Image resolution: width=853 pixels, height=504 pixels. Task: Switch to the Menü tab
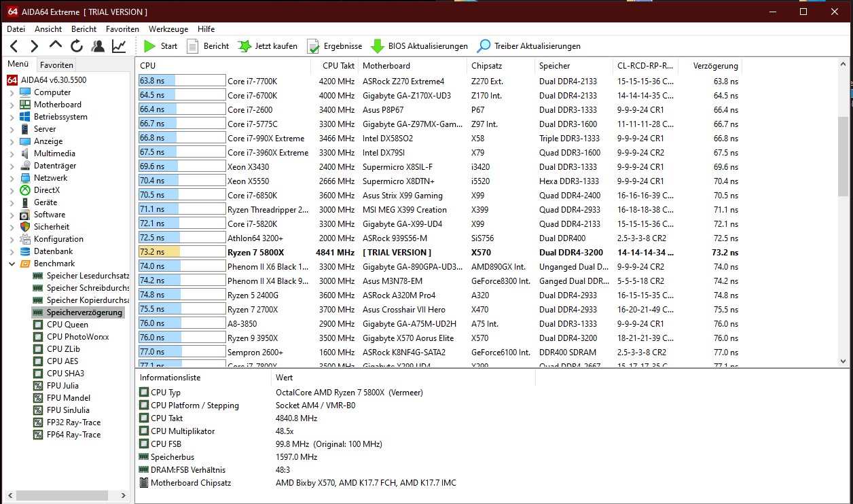[x=18, y=65]
